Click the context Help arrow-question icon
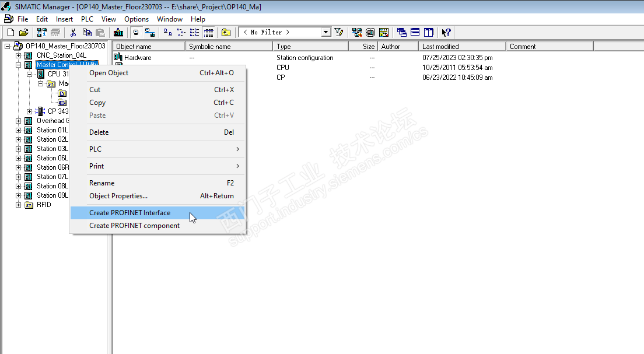644x354 pixels. (x=446, y=33)
